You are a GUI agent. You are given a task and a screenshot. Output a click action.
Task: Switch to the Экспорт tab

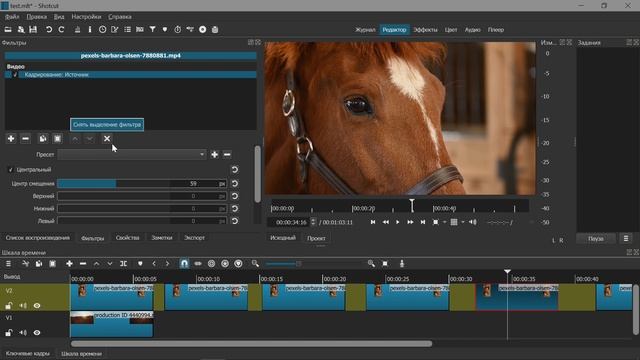[194, 238]
